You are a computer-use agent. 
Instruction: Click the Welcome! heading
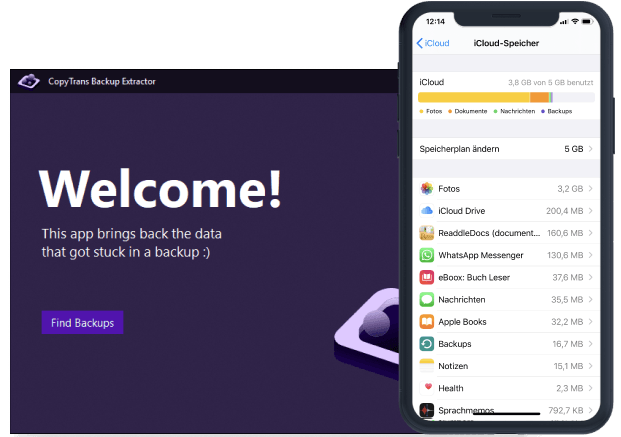(x=160, y=188)
